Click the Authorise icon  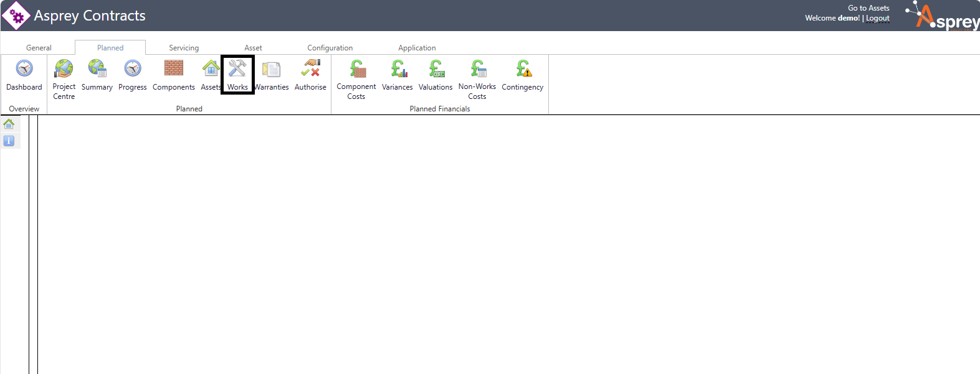(310, 68)
